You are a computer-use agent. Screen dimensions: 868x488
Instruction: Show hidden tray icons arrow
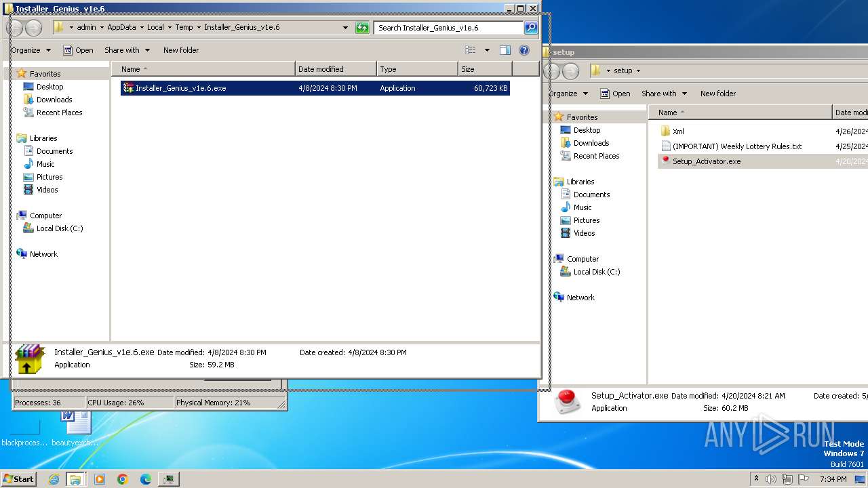[756, 479]
